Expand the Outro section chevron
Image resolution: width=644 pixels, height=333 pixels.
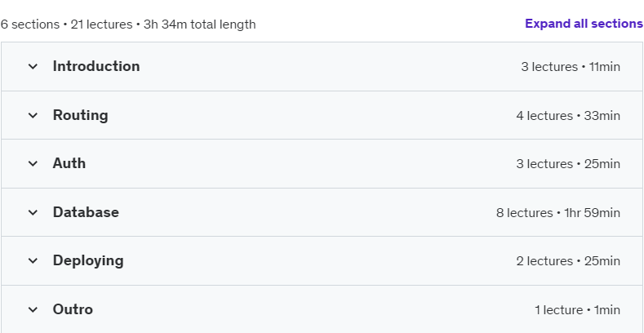coord(33,309)
